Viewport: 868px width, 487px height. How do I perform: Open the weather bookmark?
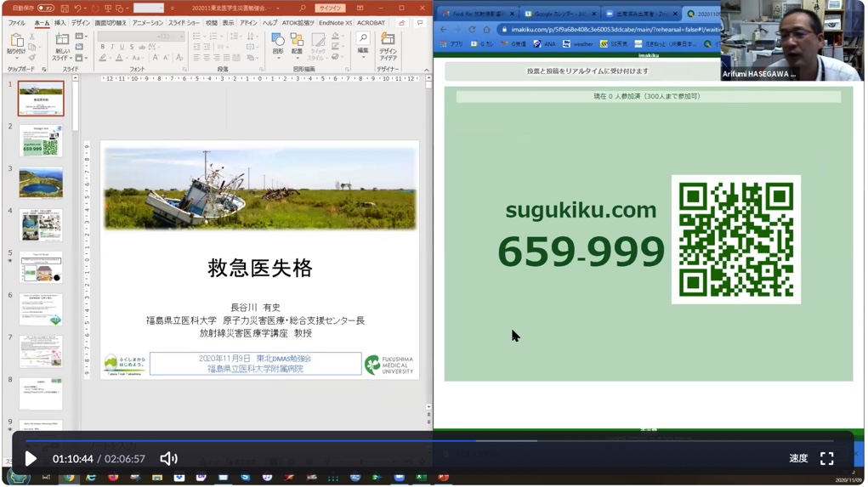click(578, 43)
